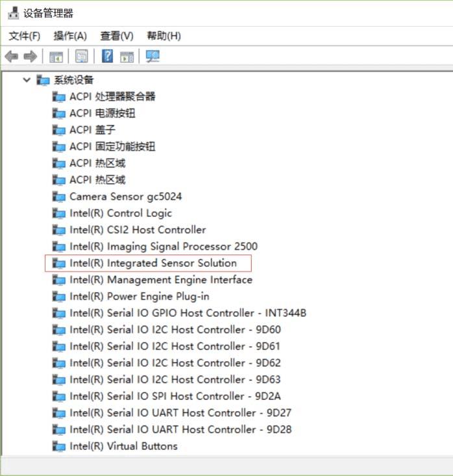
Task: Click the icon beside Power Engine Plug-in
Action: (x=59, y=297)
